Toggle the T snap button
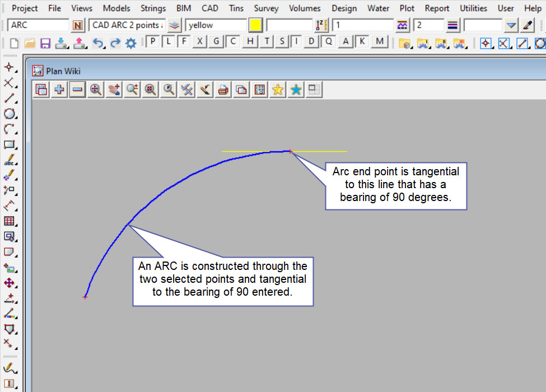 [x=267, y=41]
